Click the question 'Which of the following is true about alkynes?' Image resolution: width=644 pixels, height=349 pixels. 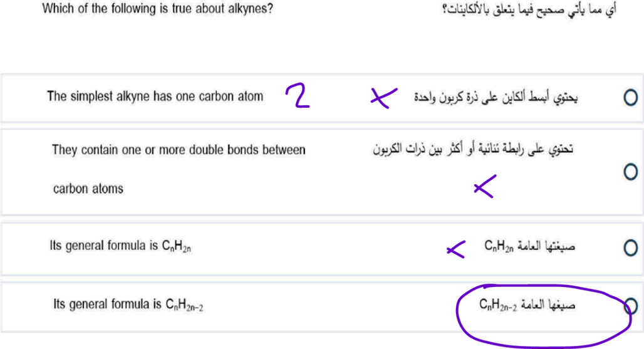[157, 9]
